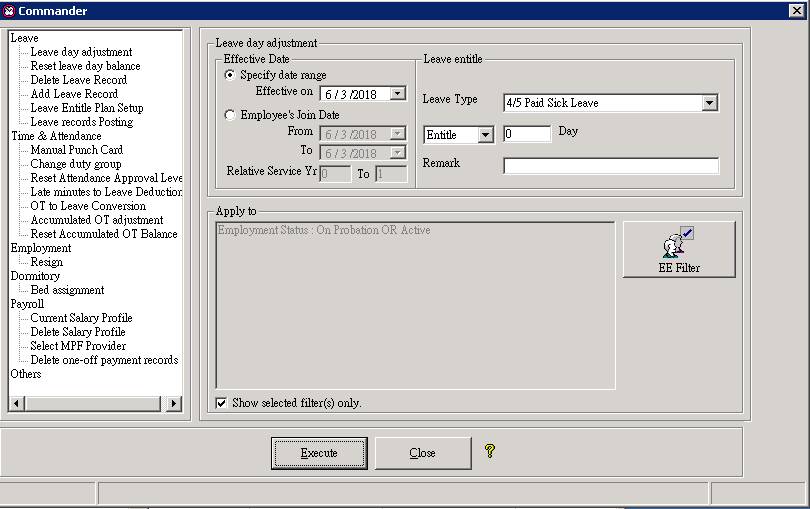Click the Others category node
The width and height of the screenshot is (810, 509).
pyautogui.click(x=26, y=374)
